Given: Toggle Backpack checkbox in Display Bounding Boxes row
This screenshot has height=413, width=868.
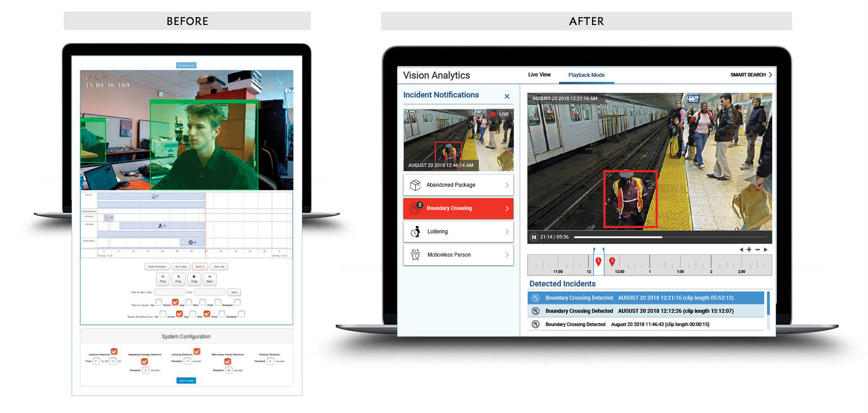Looking at the screenshot, I should (x=241, y=314).
